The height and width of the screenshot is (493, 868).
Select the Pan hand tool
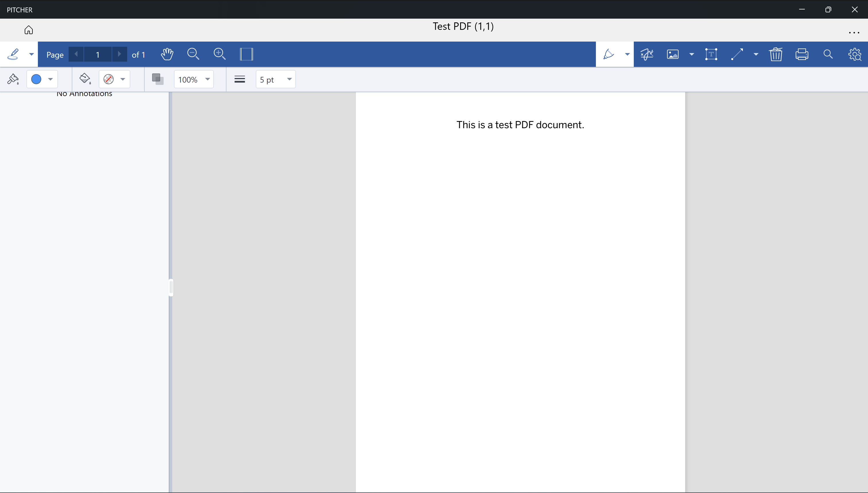coord(167,54)
